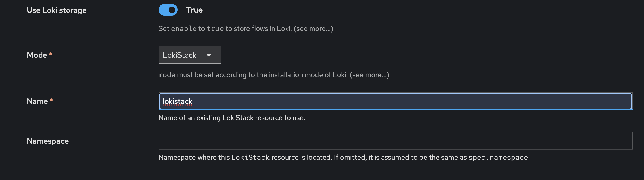The width and height of the screenshot is (644, 180).
Task: Open "see more" link under Mode description
Action: tap(369, 75)
